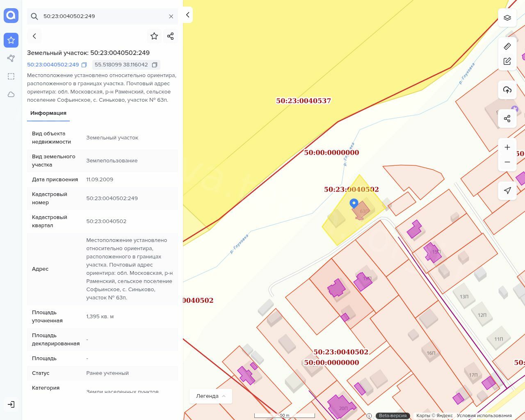Open rectangle selection tool in sidebar
The image size is (525, 420).
click(x=11, y=76)
